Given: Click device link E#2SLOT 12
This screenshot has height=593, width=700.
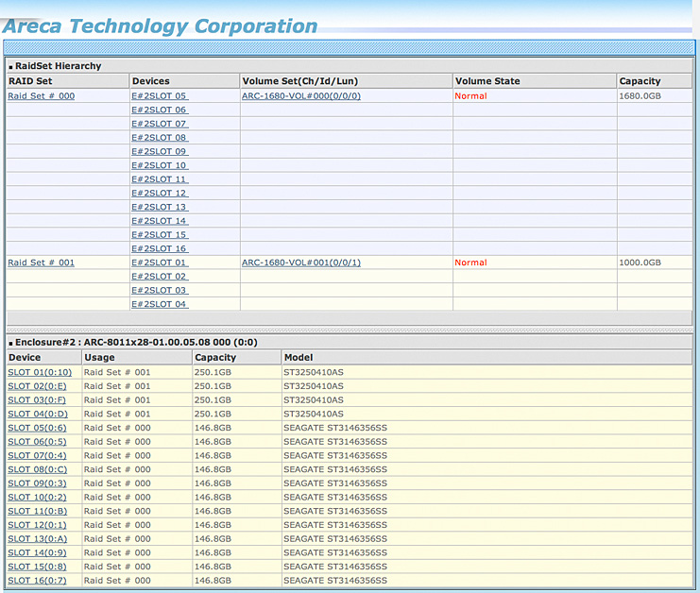Looking at the screenshot, I should pos(160,193).
